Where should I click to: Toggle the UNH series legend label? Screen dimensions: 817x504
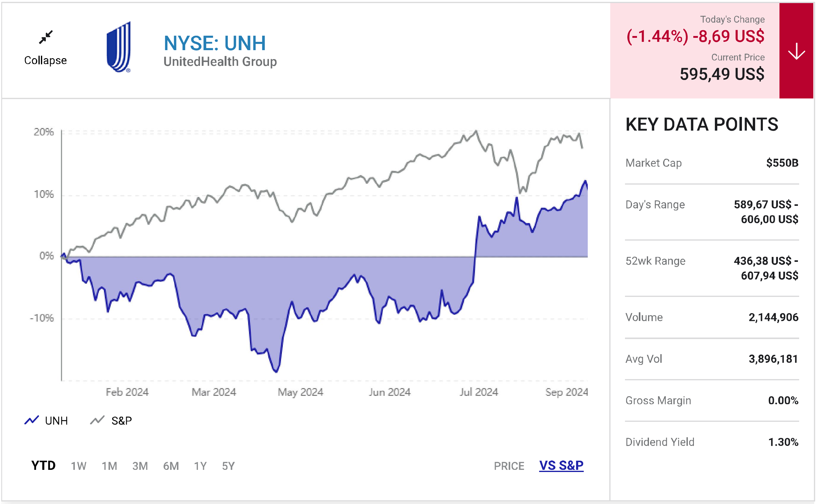[x=56, y=421]
